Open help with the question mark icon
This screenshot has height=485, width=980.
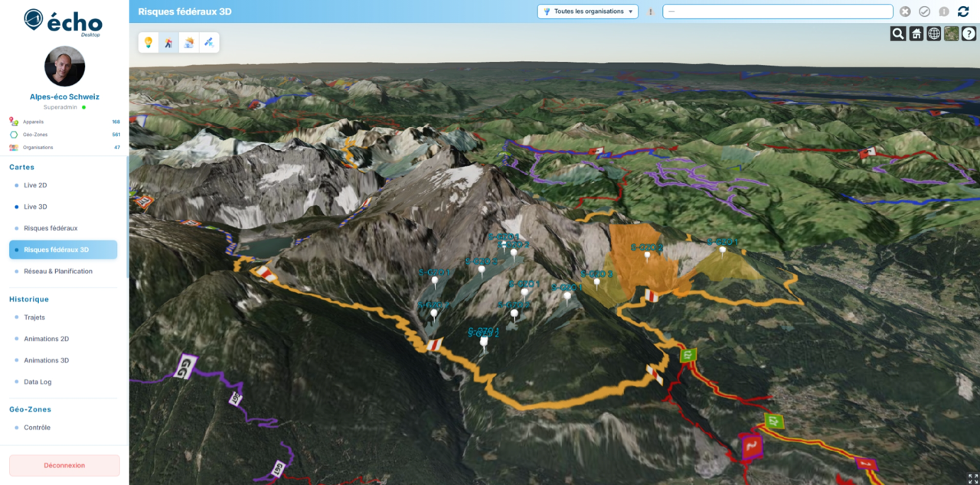(x=969, y=34)
